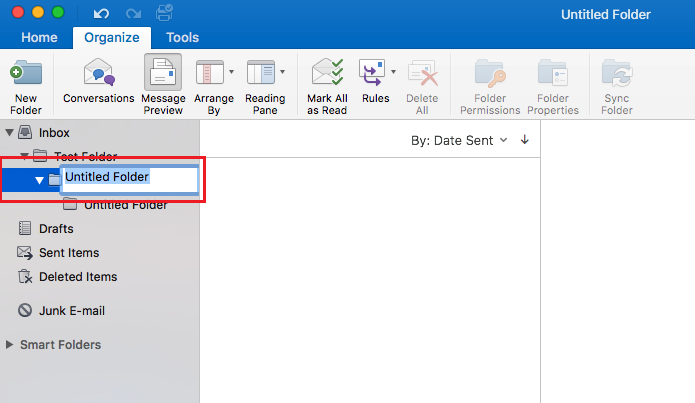Open the Drafts folder

click(56, 229)
